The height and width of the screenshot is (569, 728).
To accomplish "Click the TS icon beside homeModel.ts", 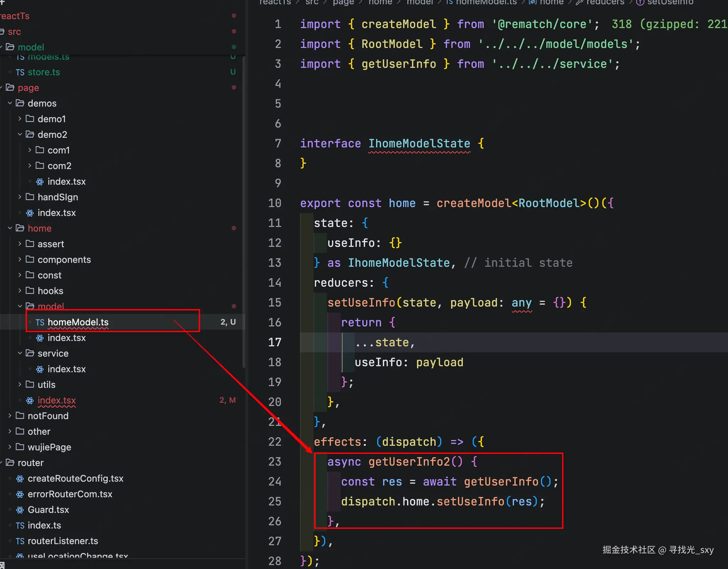I will [x=40, y=323].
